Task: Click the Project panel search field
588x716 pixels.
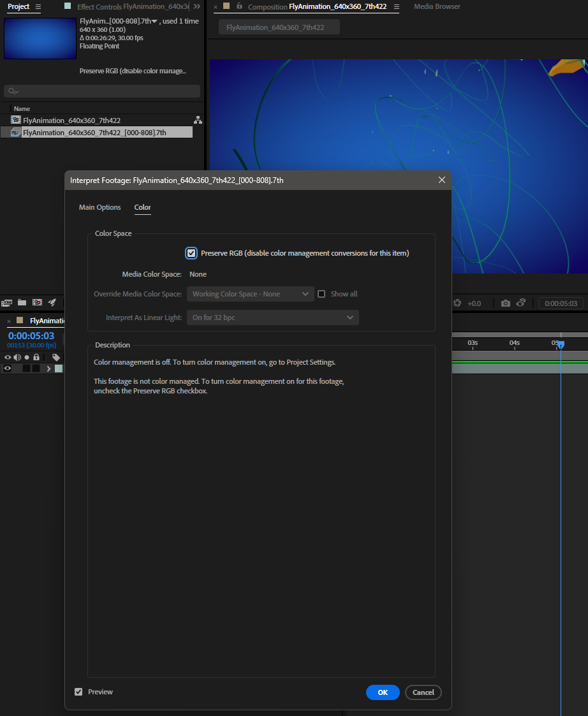Action: pyautogui.click(x=102, y=91)
